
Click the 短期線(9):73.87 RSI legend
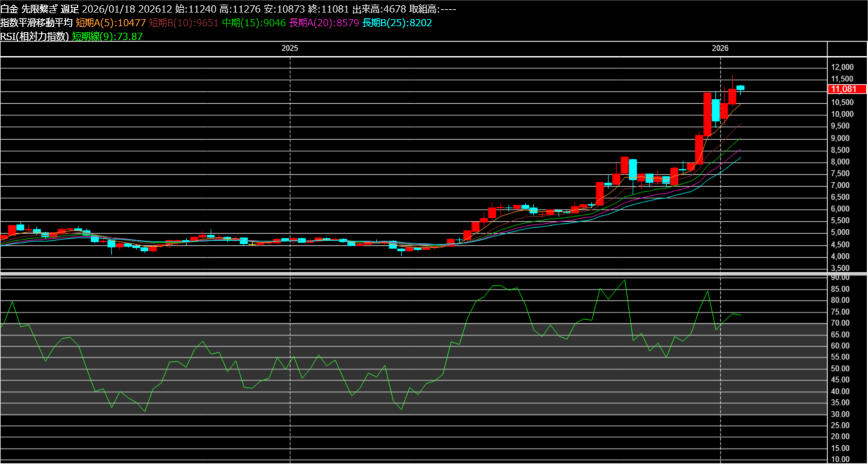pyautogui.click(x=107, y=36)
